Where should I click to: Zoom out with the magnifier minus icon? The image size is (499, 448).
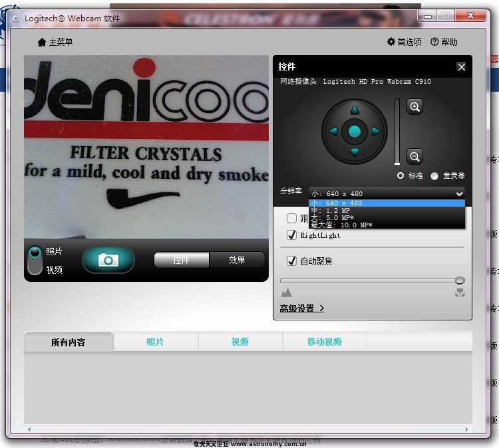(415, 156)
